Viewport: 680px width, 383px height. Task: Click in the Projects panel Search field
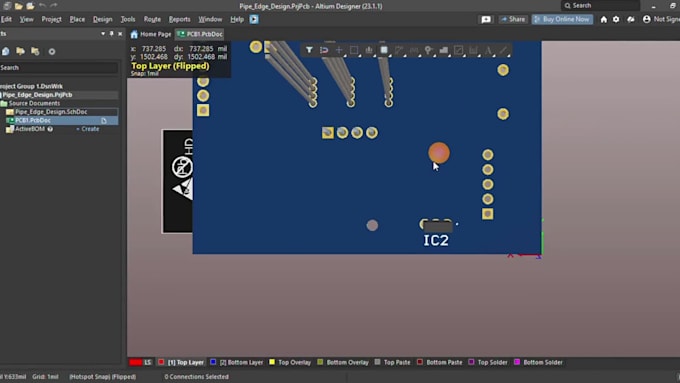pos(59,67)
